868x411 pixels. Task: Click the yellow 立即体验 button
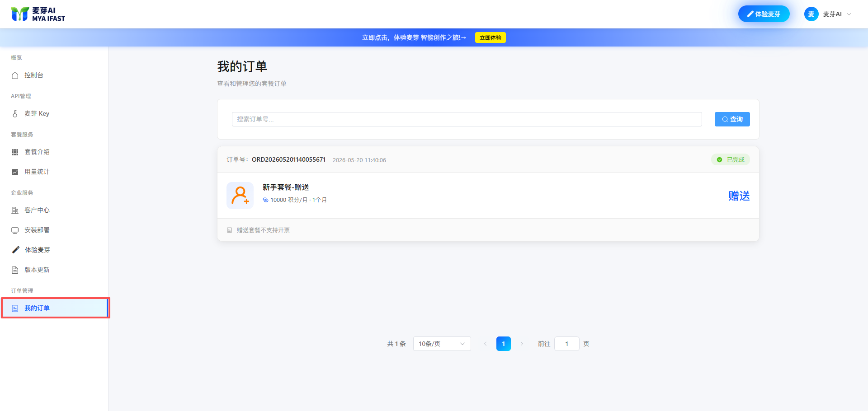click(490, 38)
